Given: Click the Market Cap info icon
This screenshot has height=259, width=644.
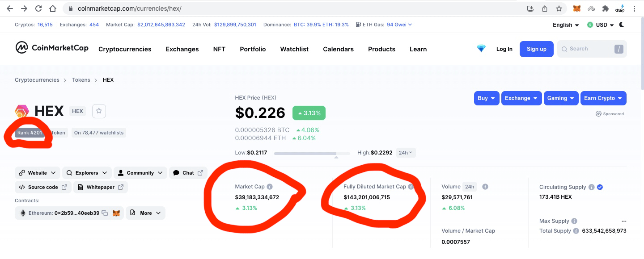Looking at the screenshot, I should 270,187.
